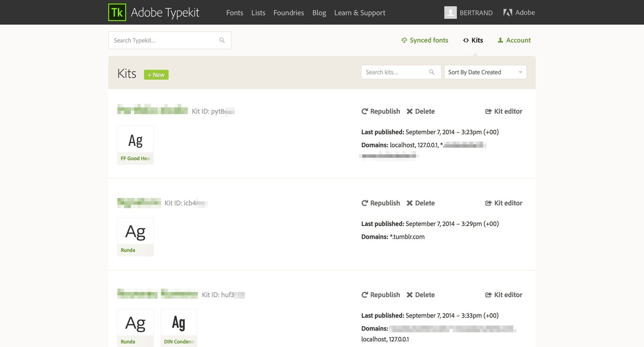
Task: Click the Kit ID: pyt8 text
Action: coord(213,111)
